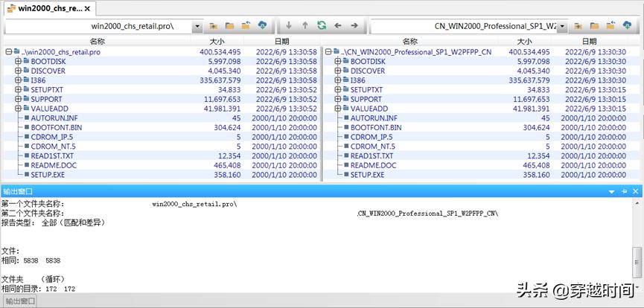Screen dimensions: 644x308
Task: Expand the left SUPPORT folder
Action: [18, 100]
